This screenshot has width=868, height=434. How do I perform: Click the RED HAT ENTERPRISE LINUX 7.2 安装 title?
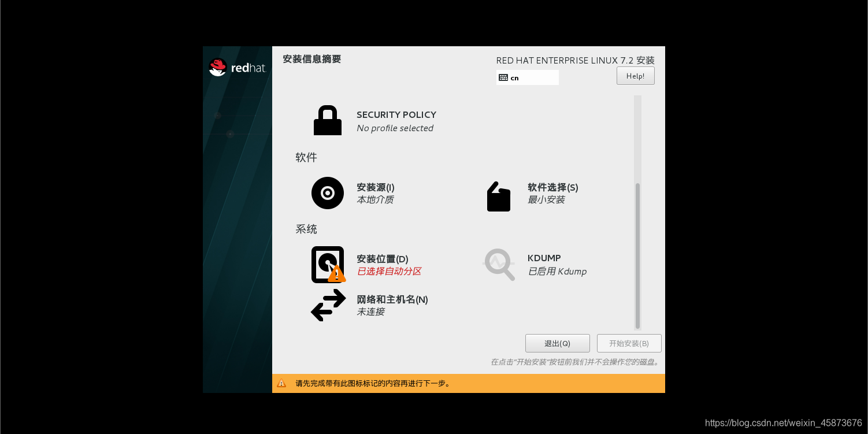(x=576, y=61)
